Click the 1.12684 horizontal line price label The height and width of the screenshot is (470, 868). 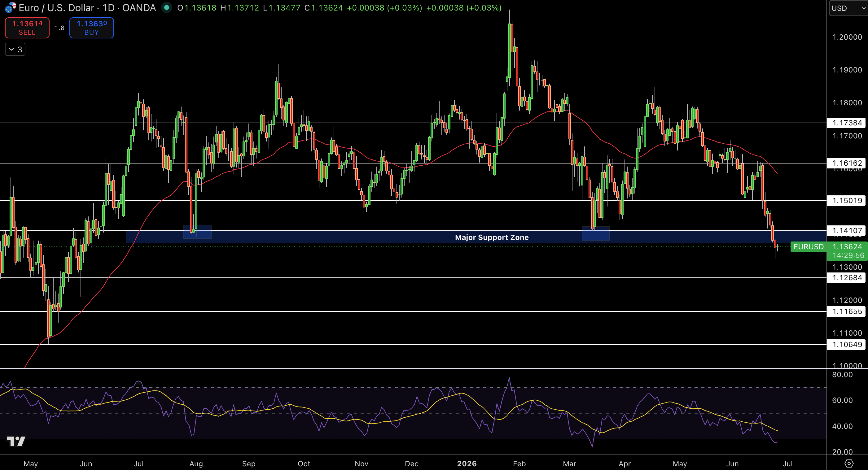click(x=847, y=278)
